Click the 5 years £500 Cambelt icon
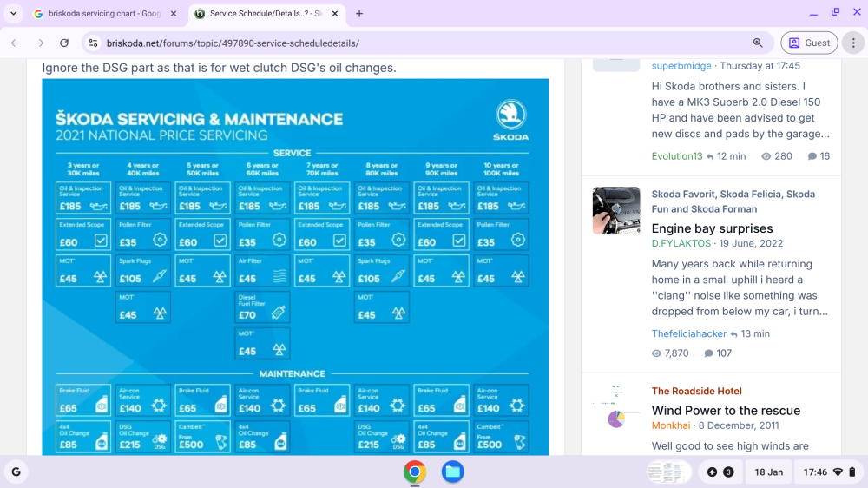The image size is (868, 488). 220,441
